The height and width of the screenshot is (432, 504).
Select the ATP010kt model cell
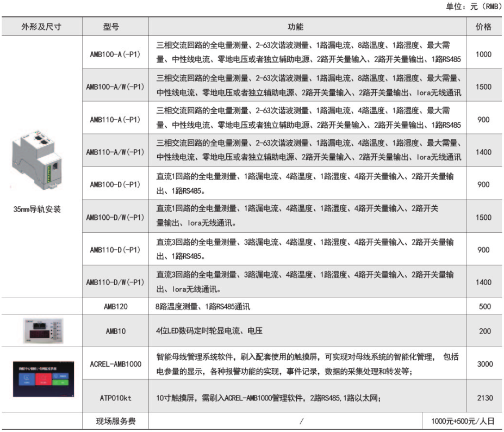pyautogui.click(x=115, y=398)
